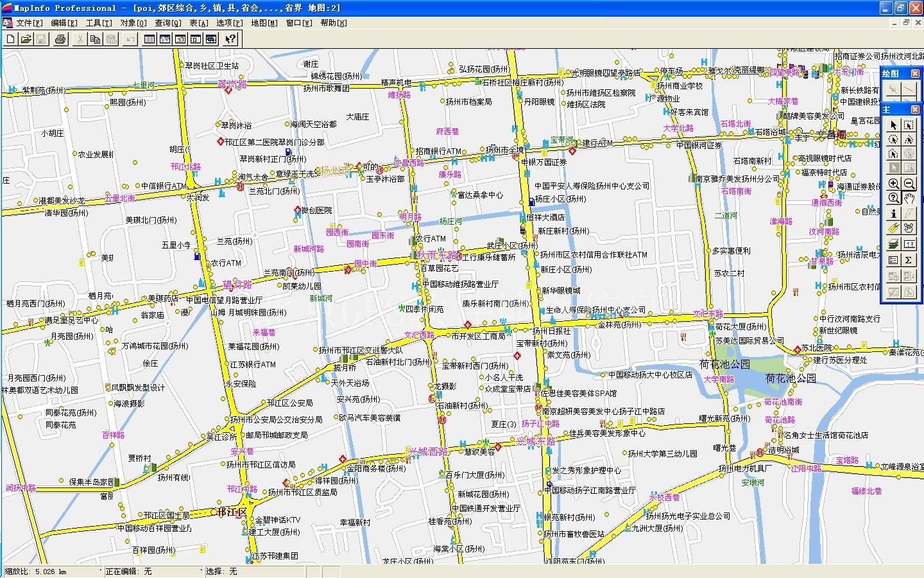Click the MapInfo document icon in menu bar
This screenshot has width=924, height=578.
pyautogui.click(x=7, y=23)
